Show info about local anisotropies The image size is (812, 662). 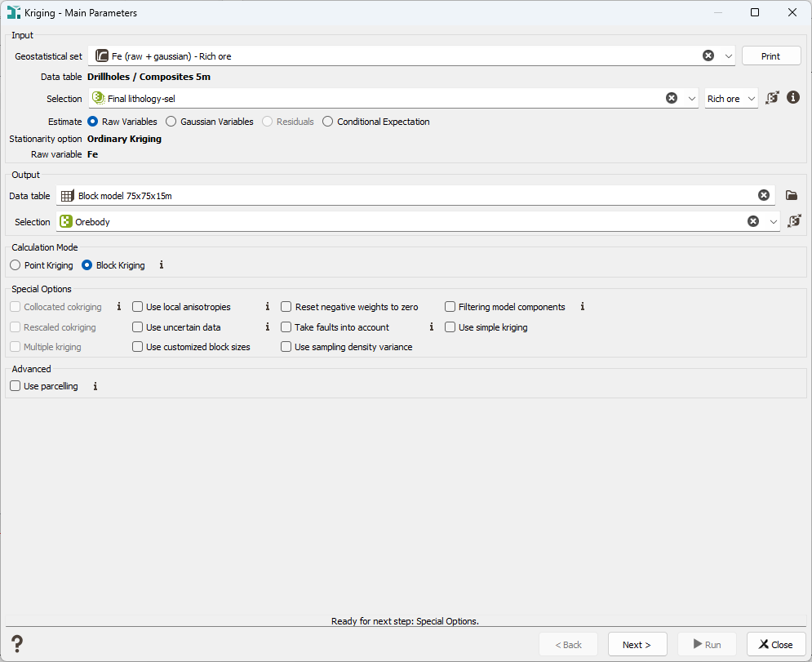point(267,306)
